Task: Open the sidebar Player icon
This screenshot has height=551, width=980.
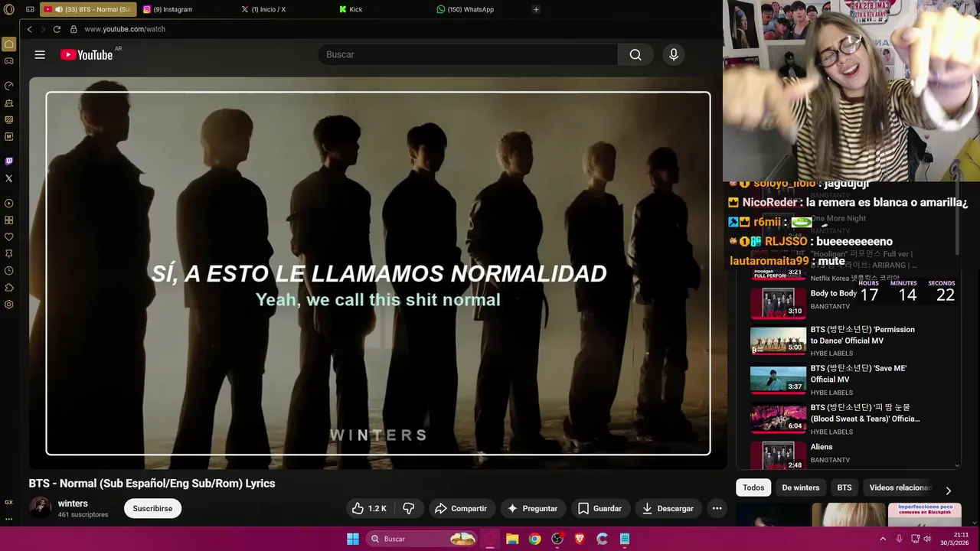Action: click(x=9, y=204)
